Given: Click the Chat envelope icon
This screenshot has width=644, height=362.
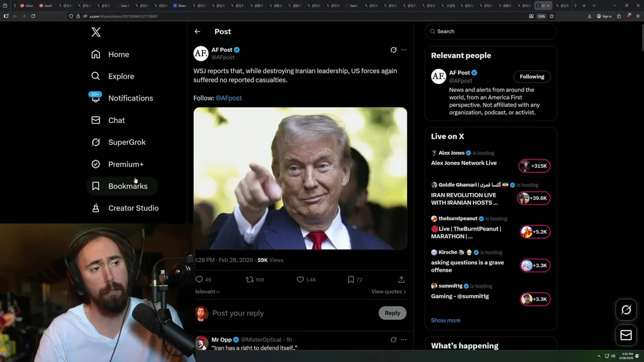Looking at the screenshot, I should pyautogui.click(x=96, y=120).
